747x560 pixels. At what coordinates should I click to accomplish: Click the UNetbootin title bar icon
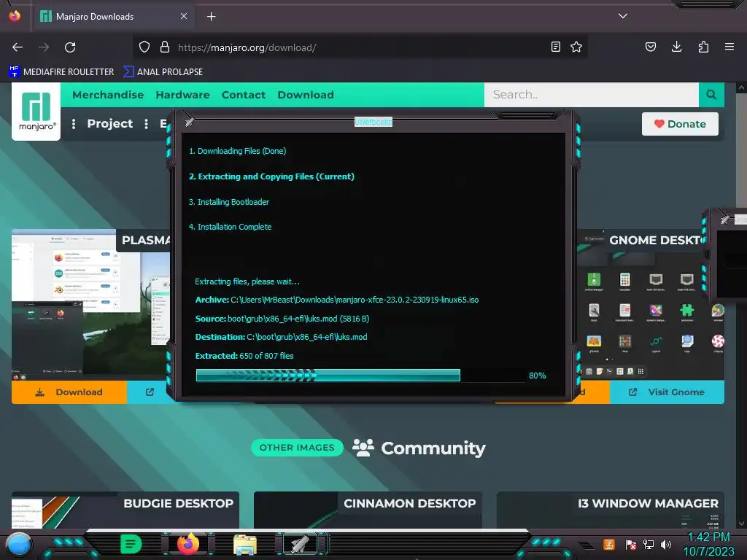click(190, 122)
